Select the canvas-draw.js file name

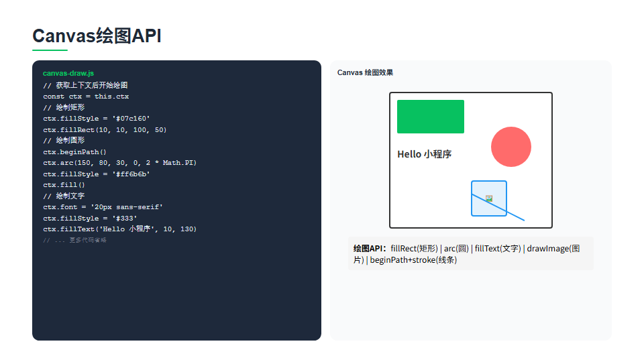[68, 74]
